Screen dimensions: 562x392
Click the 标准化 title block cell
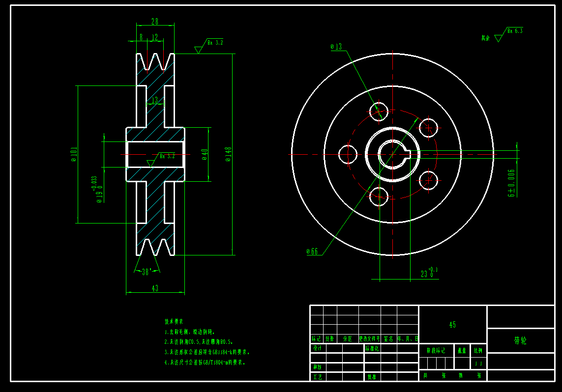point(372,348)
